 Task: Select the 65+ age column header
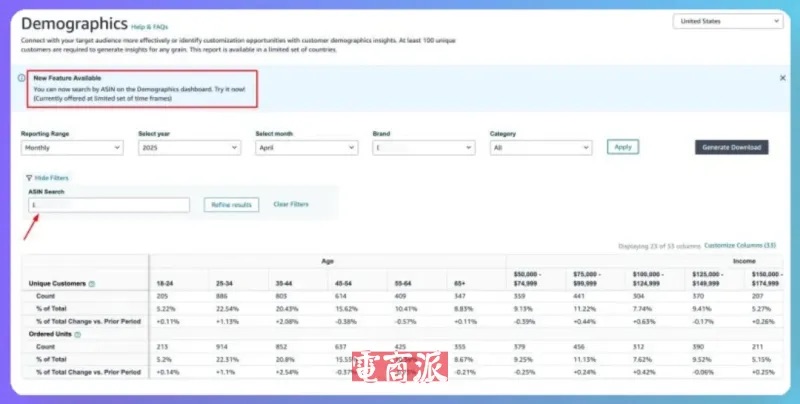[x=460, y=284]
